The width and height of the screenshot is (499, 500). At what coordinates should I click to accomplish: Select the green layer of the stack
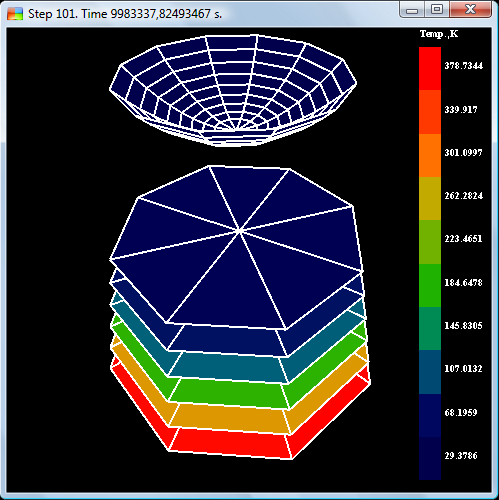tap(230, 394)
